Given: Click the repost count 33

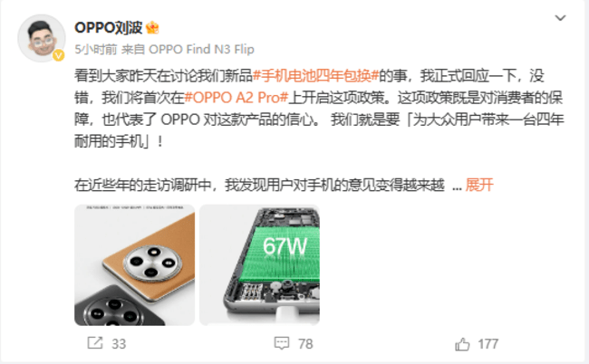Looking at the screenshot, I should pos(119,344).
